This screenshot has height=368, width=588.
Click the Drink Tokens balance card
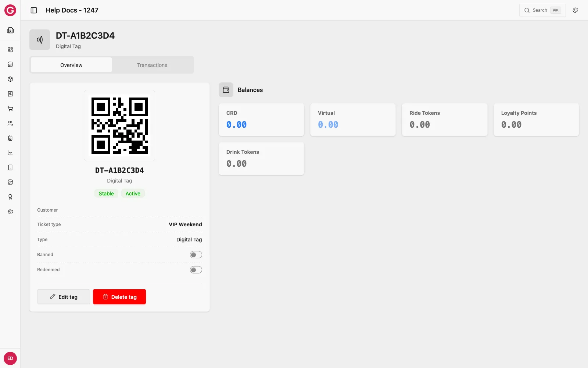[261, 159]
